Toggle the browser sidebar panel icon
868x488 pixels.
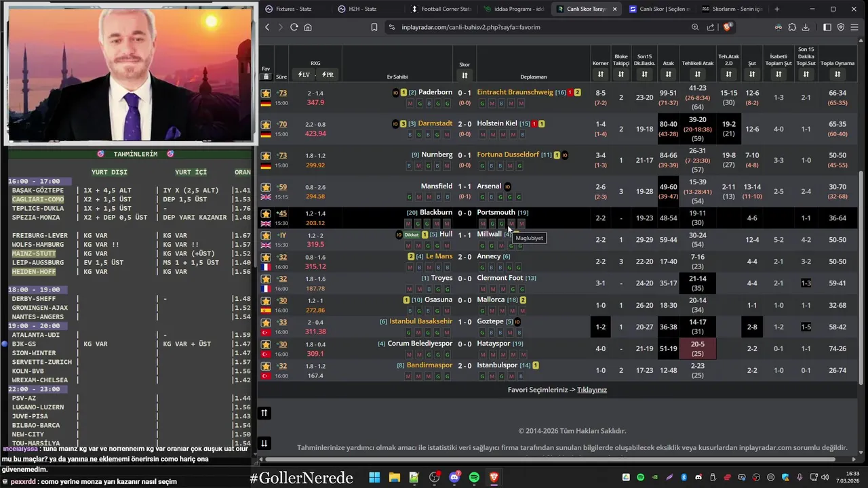(x=827, y=27)
